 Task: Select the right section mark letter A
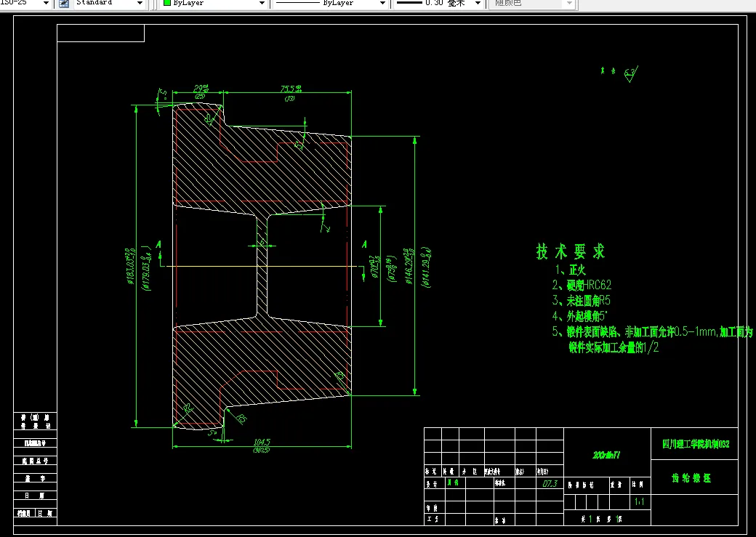pyautogui.click(x=364, y=245)
